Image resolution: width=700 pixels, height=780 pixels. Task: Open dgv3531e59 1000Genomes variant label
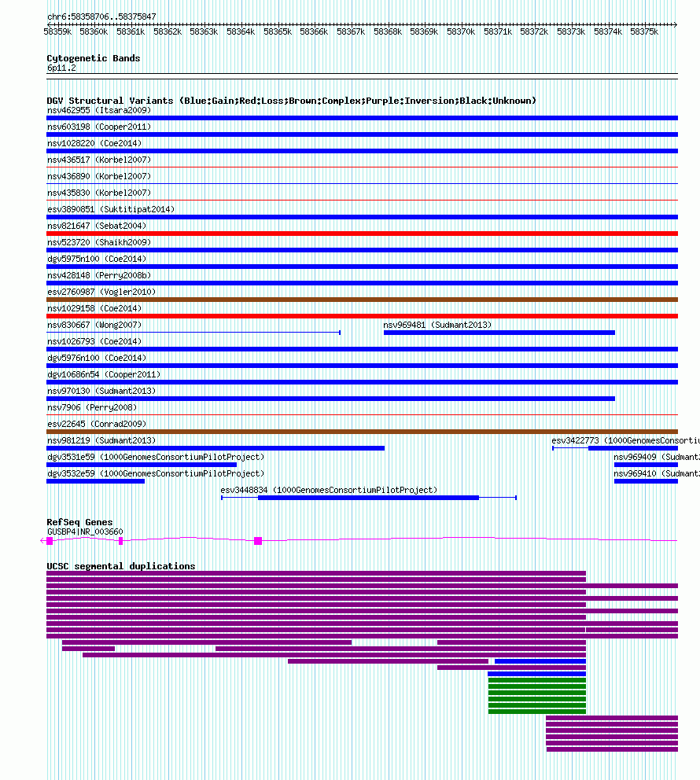[x=156, y=457]
